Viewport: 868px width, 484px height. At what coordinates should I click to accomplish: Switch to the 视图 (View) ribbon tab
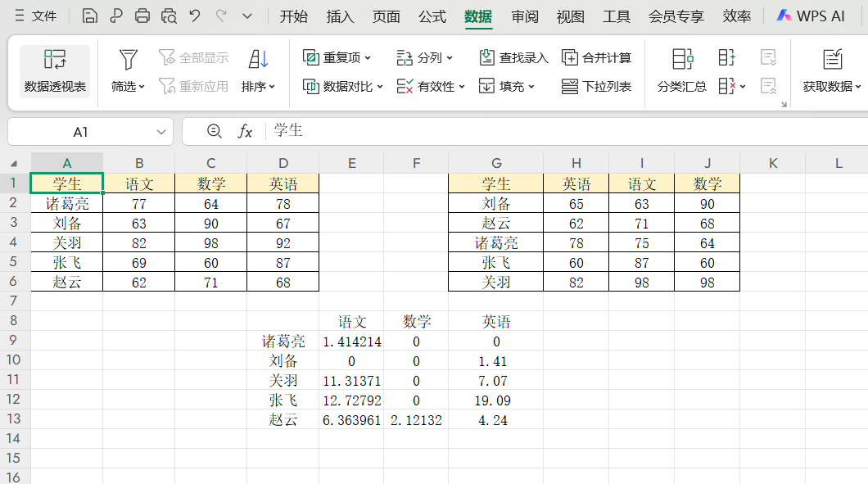(x=570, y=16)
